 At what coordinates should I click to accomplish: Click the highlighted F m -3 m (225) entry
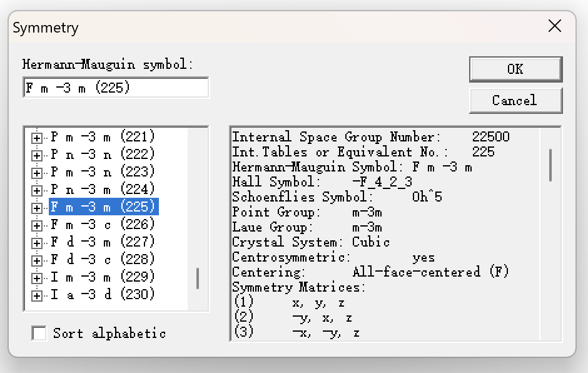tap(103, 207)
